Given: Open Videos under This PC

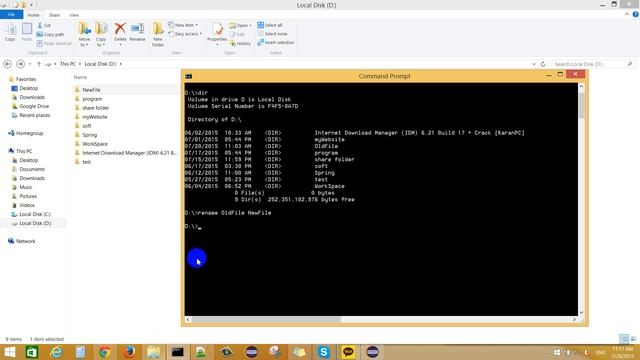Looking at the screenshot, I should pyautogui.click(x=27, y=205).
